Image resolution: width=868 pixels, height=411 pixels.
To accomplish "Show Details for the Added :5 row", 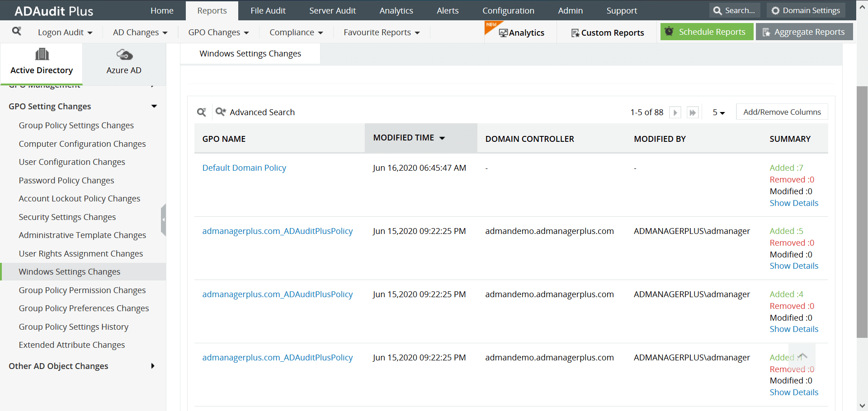I will [794, 266].
